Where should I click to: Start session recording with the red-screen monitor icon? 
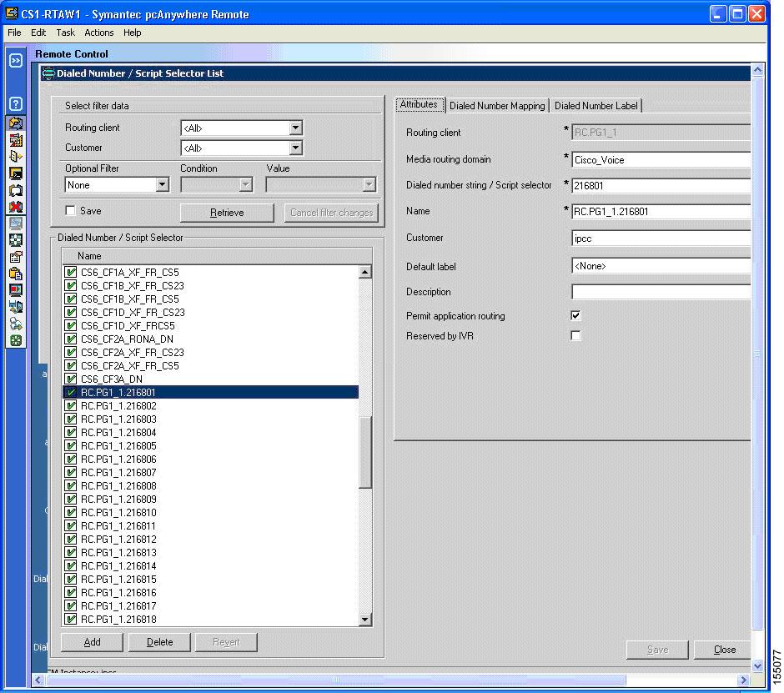click(x=16, y=290)
